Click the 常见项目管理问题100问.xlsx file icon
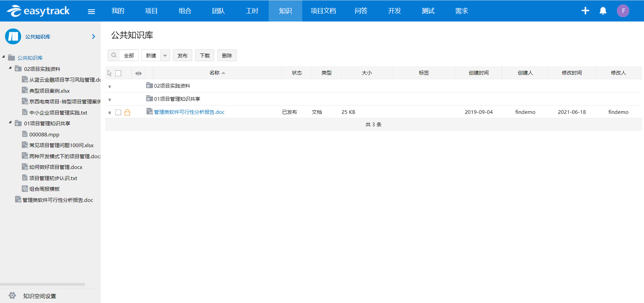Screen dimensions: 644x303 25,145
